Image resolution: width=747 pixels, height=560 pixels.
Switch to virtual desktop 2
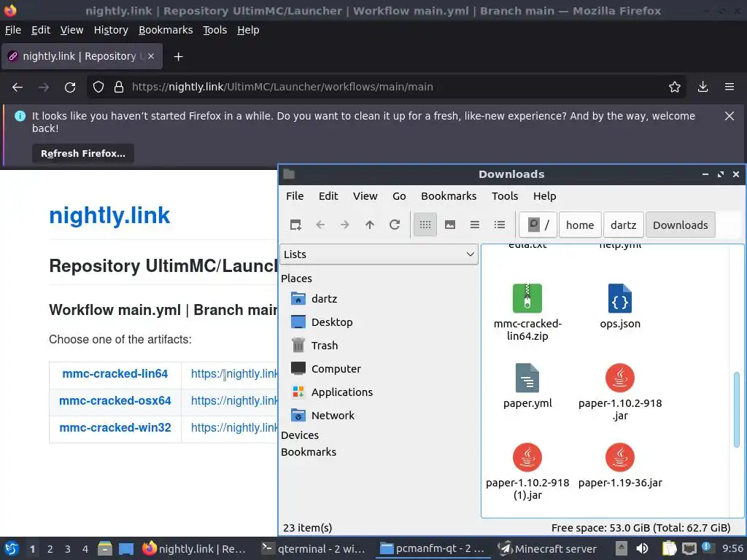click(50, 549)
